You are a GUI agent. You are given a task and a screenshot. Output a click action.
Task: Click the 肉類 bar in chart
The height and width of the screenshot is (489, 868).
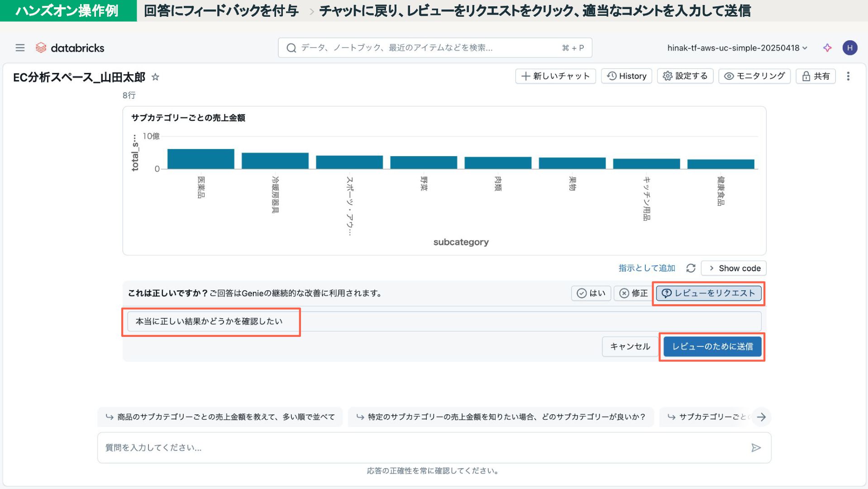pyautogui.click(x=498, y=163)
